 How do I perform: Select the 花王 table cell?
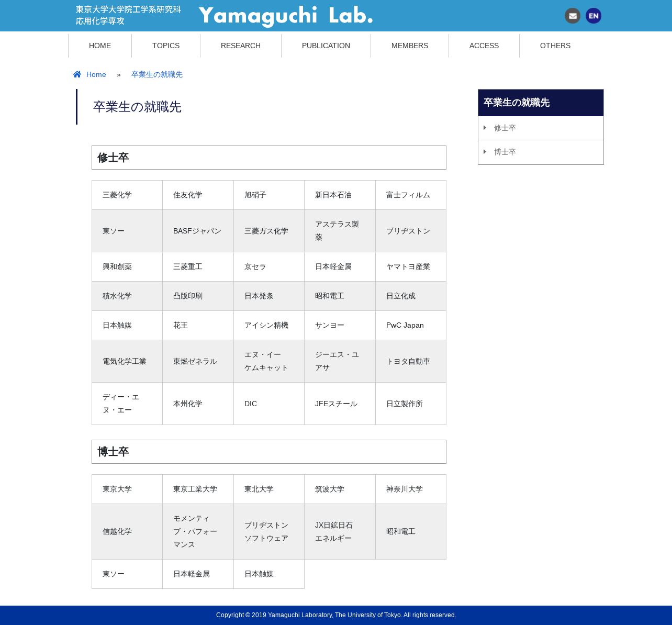[198, 325]
